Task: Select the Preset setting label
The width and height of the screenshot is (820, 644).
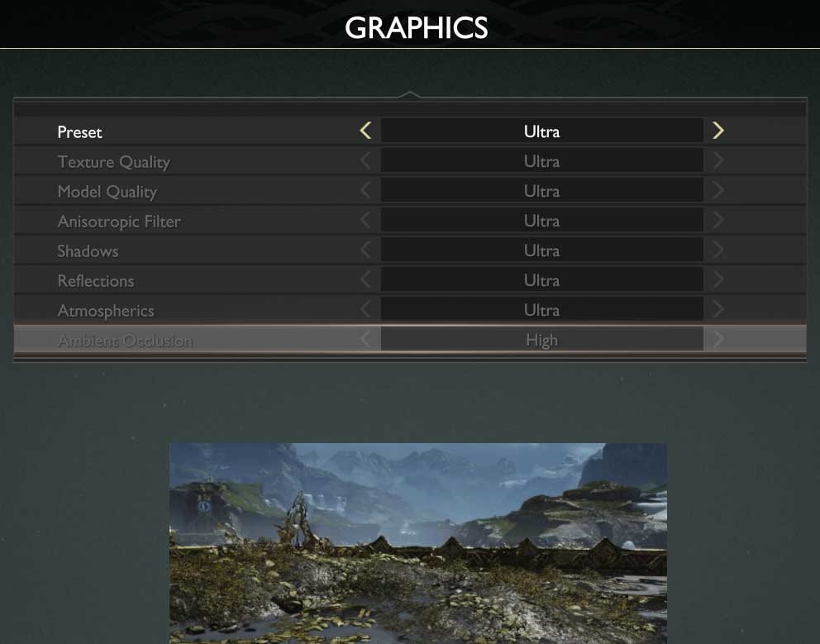Action: [x=80, y=131]
